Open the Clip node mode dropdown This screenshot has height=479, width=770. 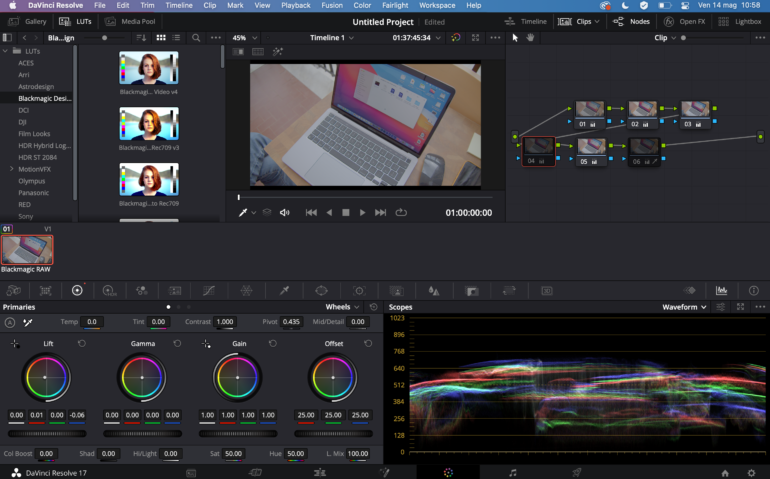pyautogui.click(x=665, y=38)
